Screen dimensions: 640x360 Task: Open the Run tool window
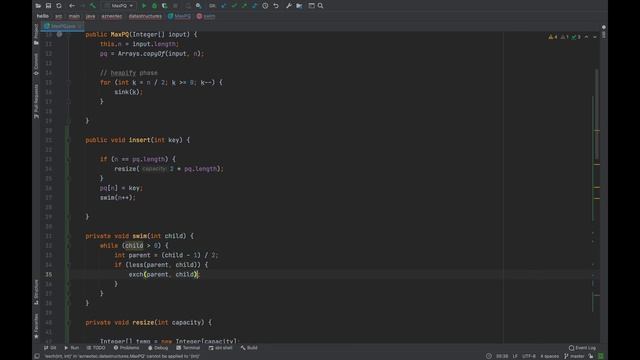coord(72,348)
